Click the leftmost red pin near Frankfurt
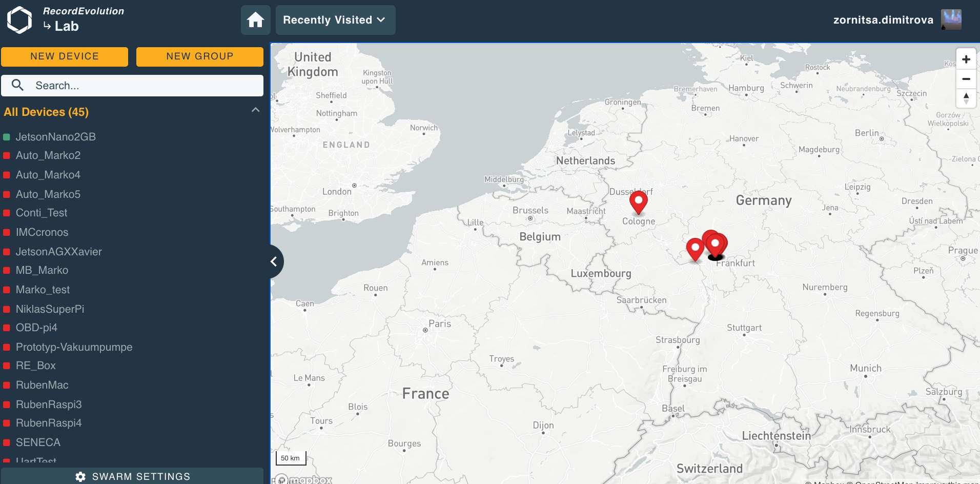 (x=695, y=249)
